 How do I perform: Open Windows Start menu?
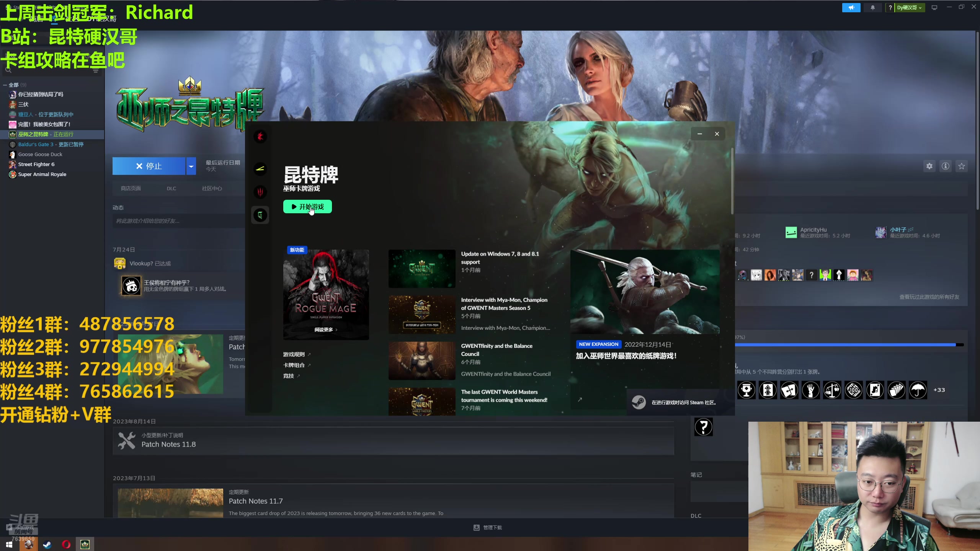[9, 544]
